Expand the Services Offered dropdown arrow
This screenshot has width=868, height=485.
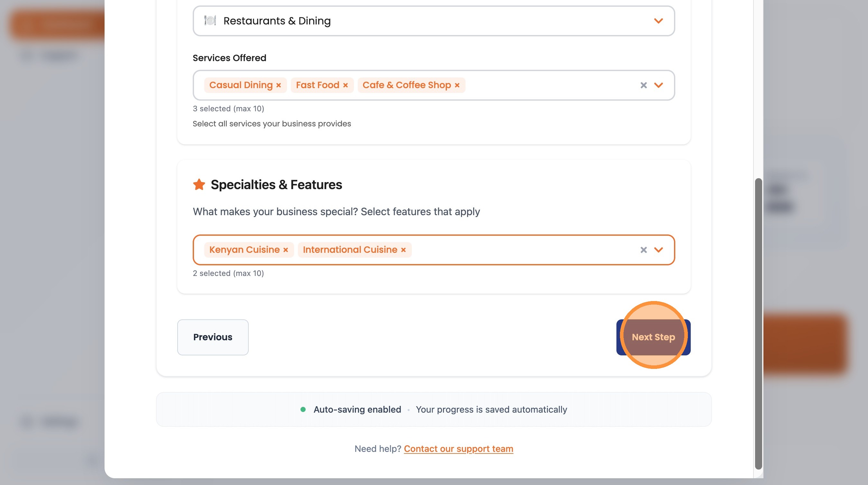click(x=658, y=85)
